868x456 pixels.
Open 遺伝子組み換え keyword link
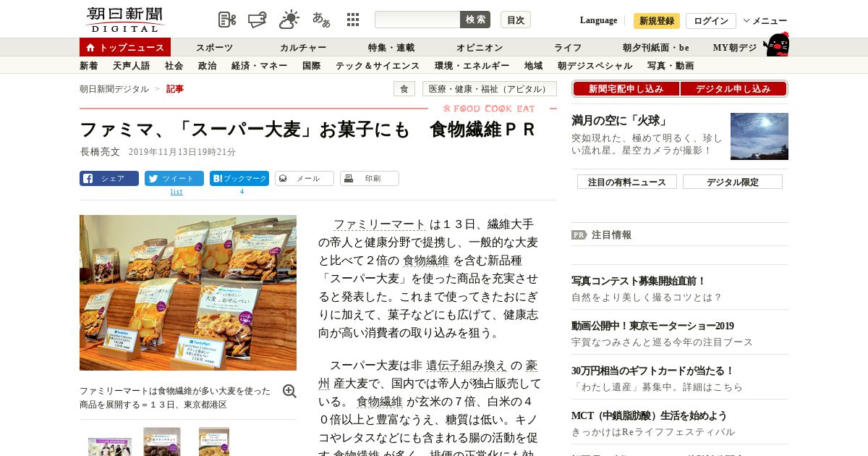coord(466,365)
